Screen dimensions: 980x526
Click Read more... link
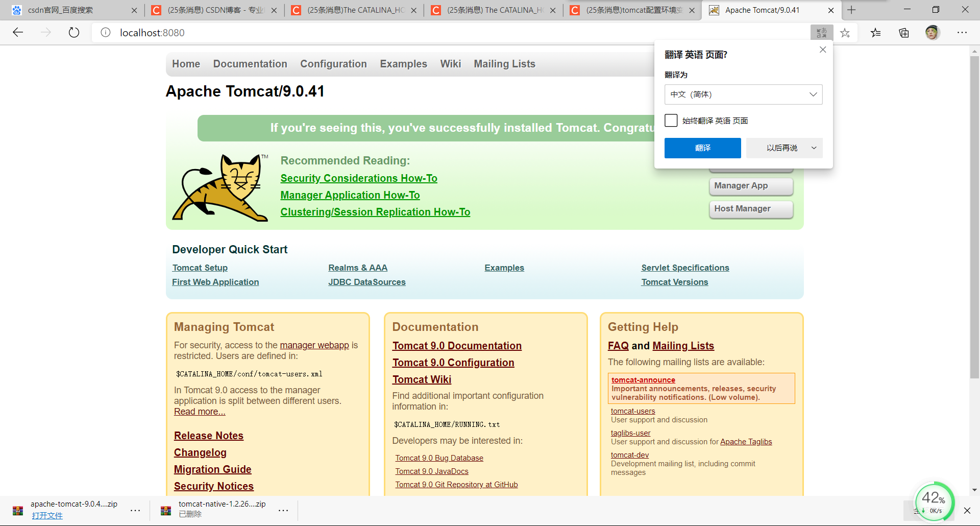coord(200,412)
